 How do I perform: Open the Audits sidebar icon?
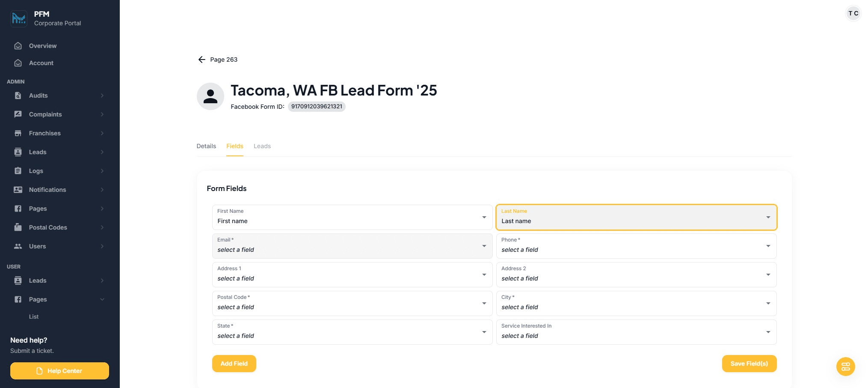[18, 96]
